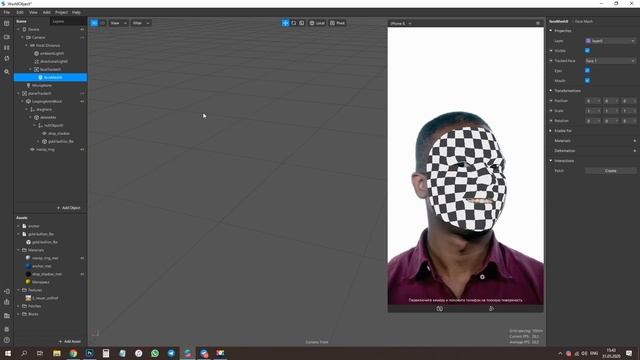This screenshot has width=640, height=360.
Task: Select the scale manipulator tool
Action: [x=302, y=23]
